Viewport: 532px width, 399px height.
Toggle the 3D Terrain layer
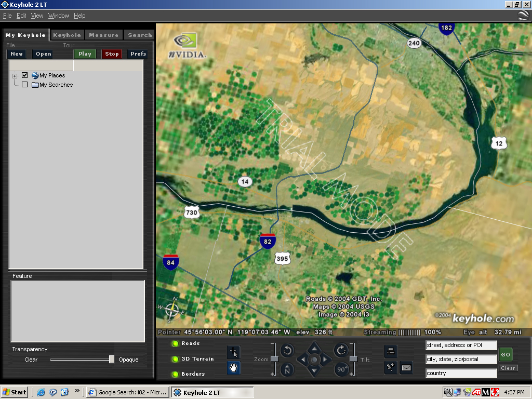(x=176, y=359)
